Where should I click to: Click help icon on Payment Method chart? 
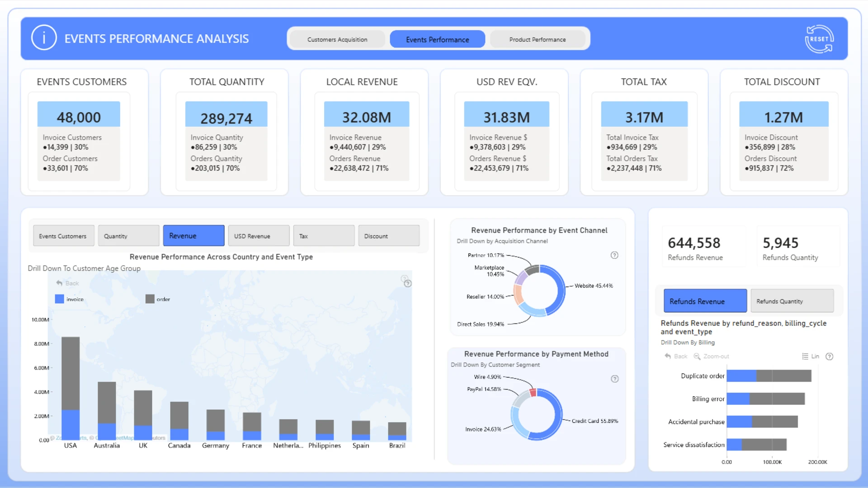pyautogui.click(x=615, y=379)
